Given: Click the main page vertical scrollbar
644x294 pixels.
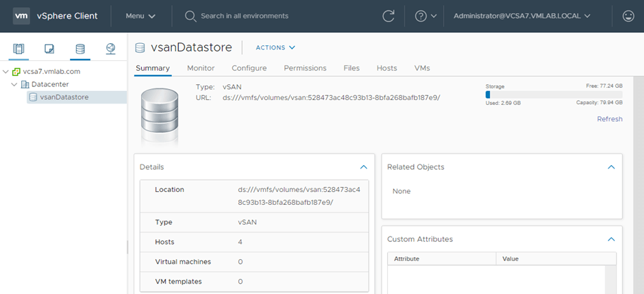Looking at the screenshot, I should coord(639,185).
